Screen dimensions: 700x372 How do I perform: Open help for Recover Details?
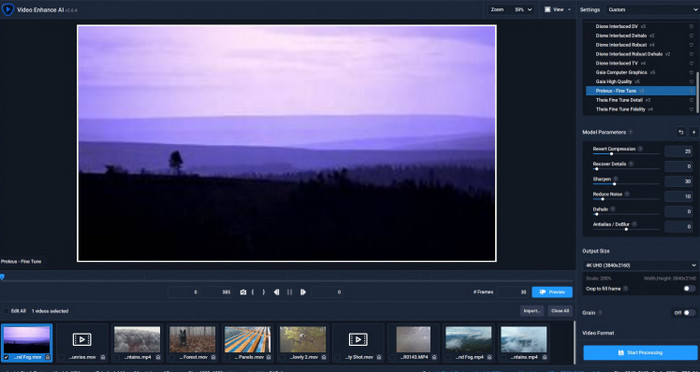631,164
